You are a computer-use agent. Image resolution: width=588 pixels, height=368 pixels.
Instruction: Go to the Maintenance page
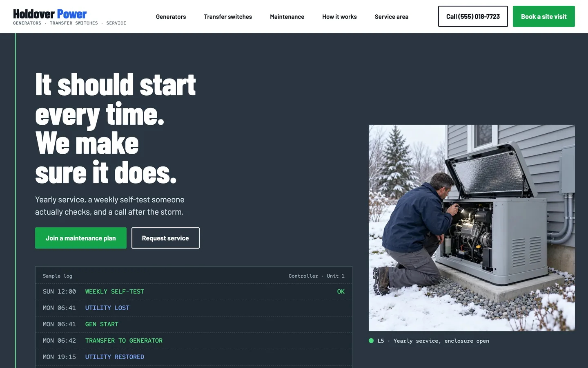click(x=287, y=17)
